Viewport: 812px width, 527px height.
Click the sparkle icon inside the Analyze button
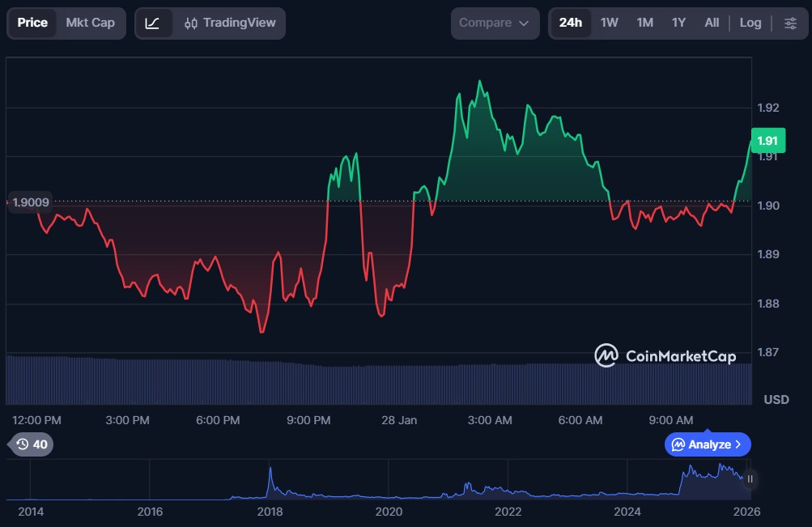tap(678, 444)
